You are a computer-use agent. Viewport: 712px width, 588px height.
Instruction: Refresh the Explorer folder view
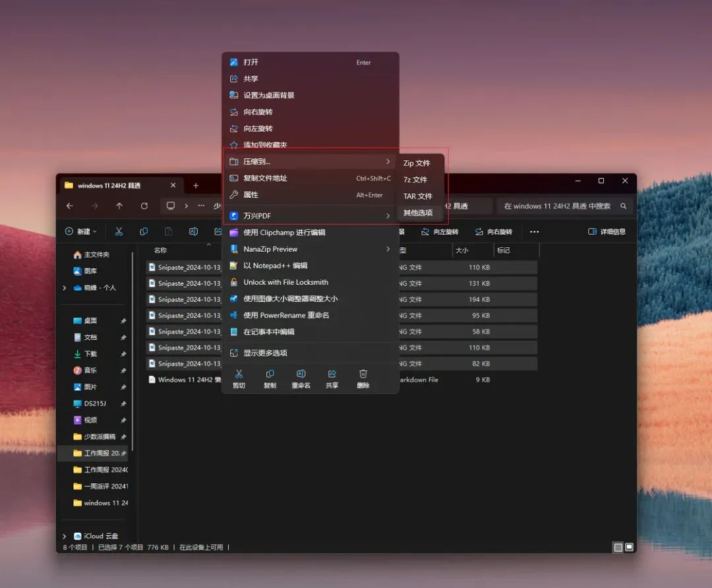click(144, 206)
